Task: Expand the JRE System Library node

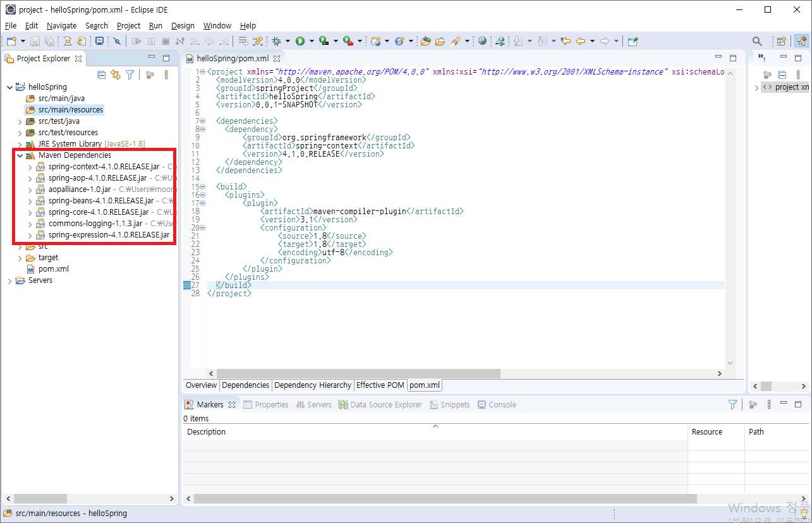Action: tap(20, 144)
